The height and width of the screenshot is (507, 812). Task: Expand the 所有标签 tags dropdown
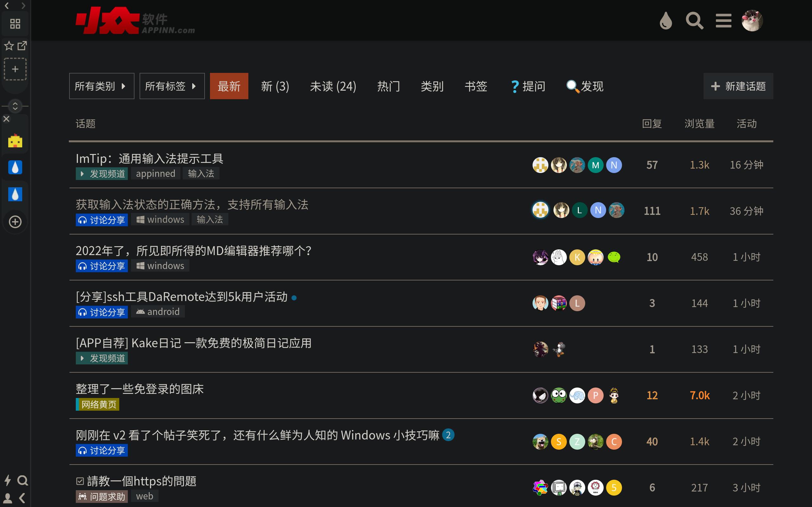172,86
